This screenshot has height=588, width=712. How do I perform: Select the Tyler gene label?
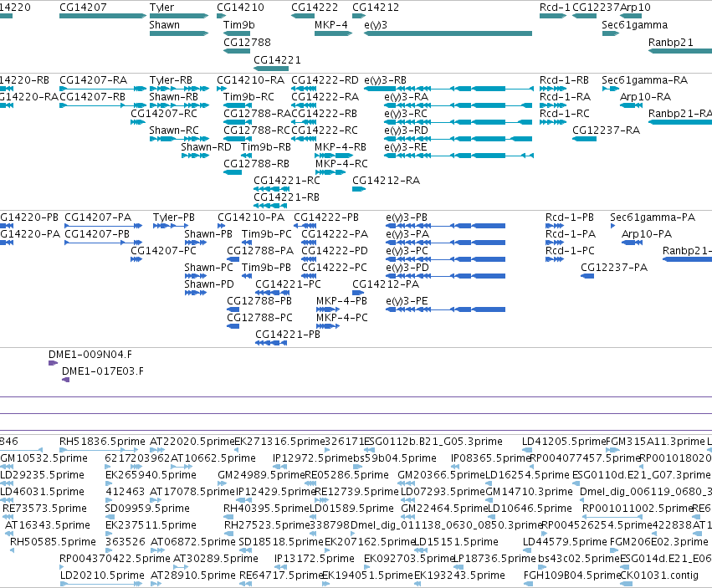tap(161, 8)
